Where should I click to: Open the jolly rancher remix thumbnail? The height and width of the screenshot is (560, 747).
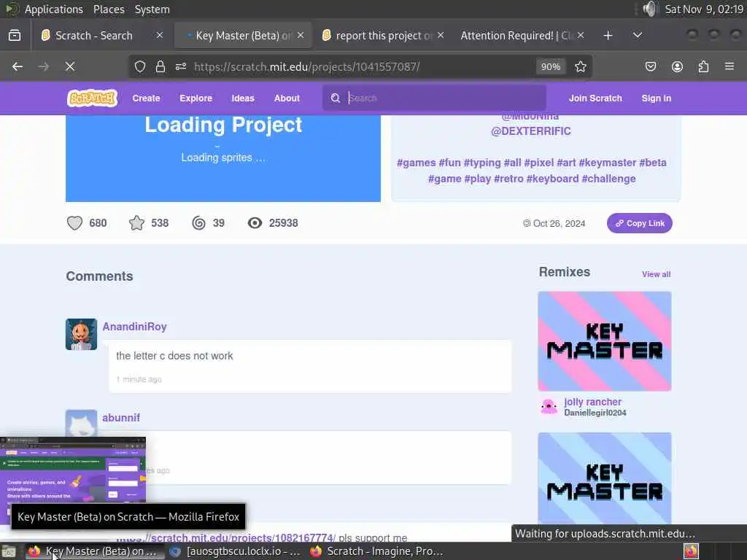(605, 341)
